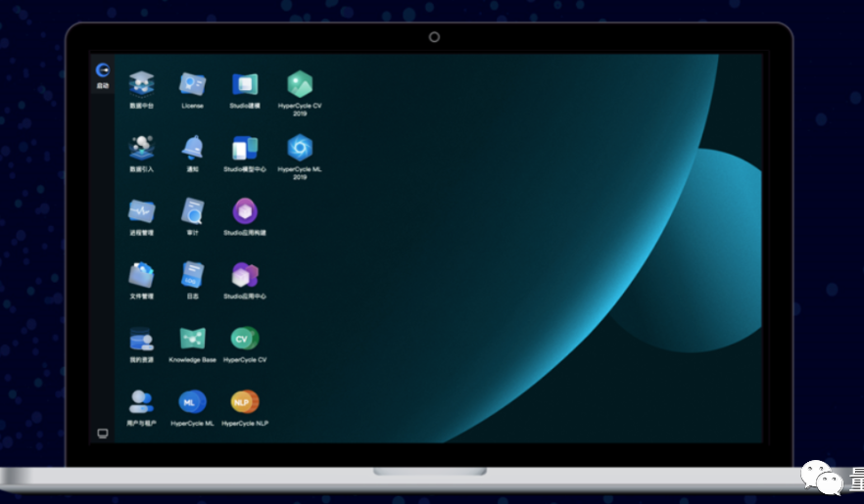864x504 pixels.
Task: Launch the License app
Action: (192, 84)
